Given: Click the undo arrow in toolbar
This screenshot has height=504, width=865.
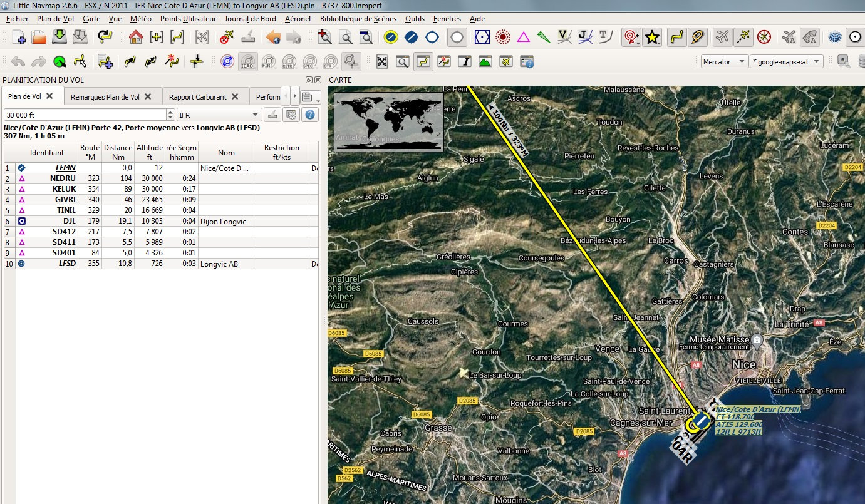Looking at the screenshot, I should point(18,62).
